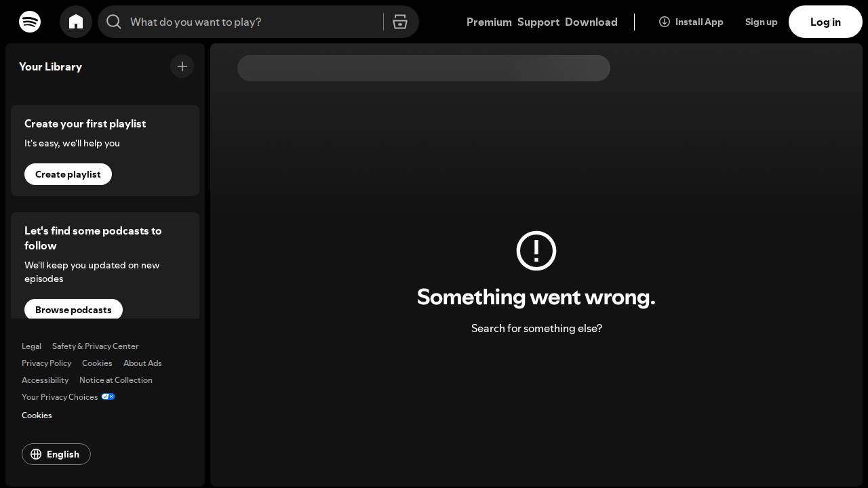The image size is (868, 488).
Task: Open the English language selector
Action: pyautogui.click(x=56, y=454)
